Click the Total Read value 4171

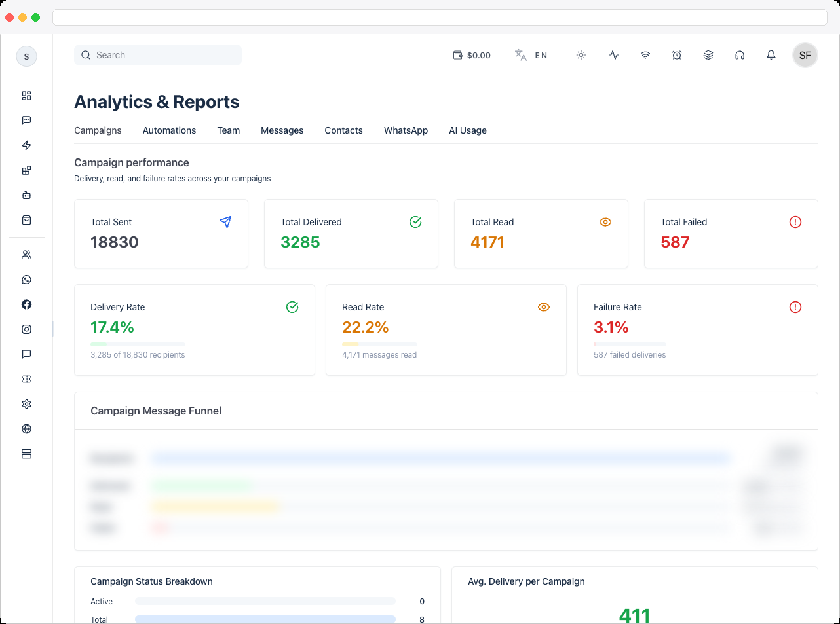click(x=487, y=242)
